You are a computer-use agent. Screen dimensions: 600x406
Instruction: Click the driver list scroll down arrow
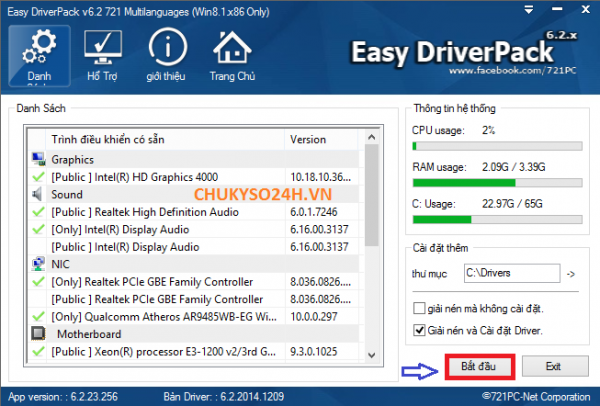click(371, 355)
